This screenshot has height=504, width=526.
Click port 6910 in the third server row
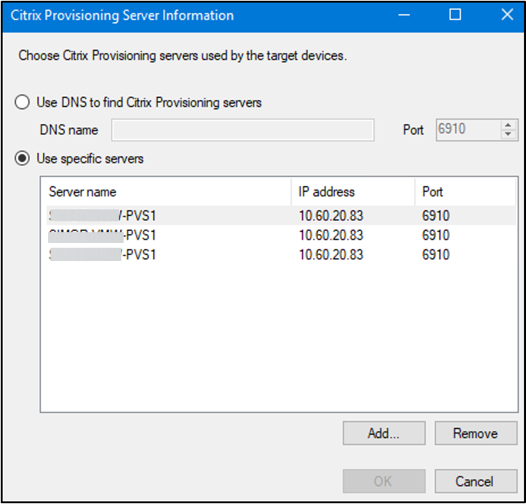click(436, 255)
